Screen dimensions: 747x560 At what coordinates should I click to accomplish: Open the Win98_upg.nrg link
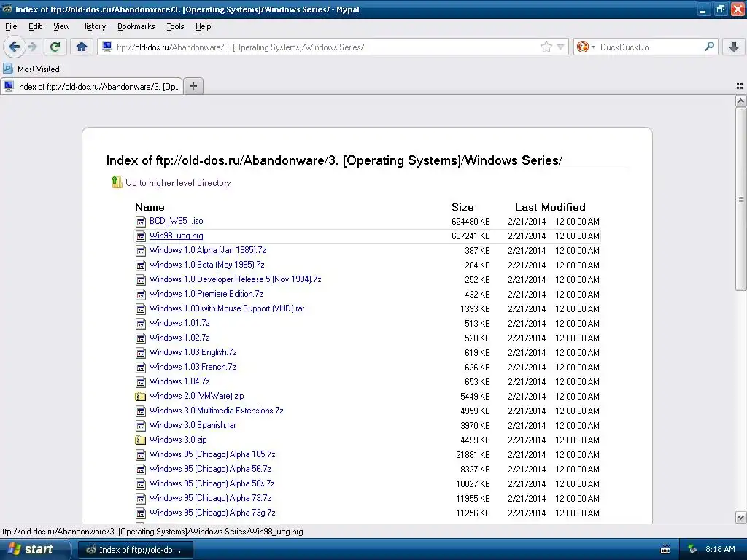tap(176, 236)
